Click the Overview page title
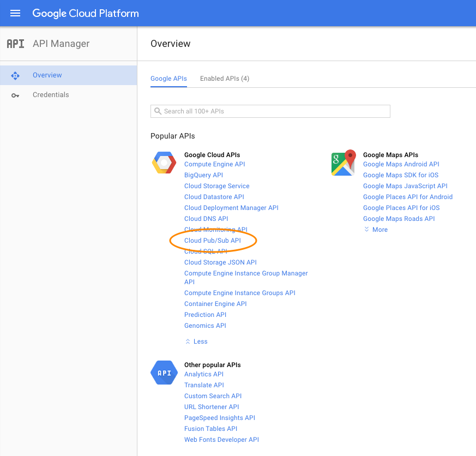The image size is (476, 456). pyautogui.click(x=171, y=44)
